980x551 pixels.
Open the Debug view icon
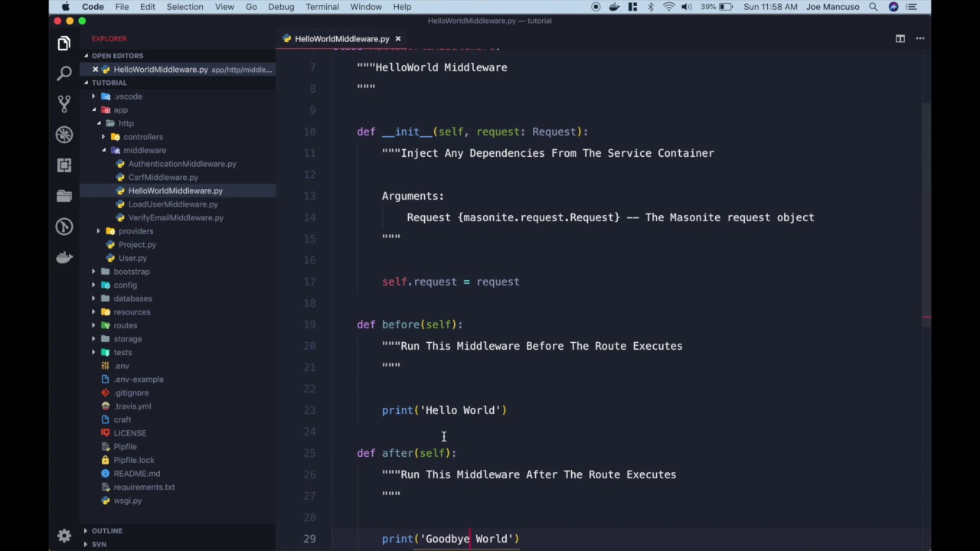click(64, 135)
